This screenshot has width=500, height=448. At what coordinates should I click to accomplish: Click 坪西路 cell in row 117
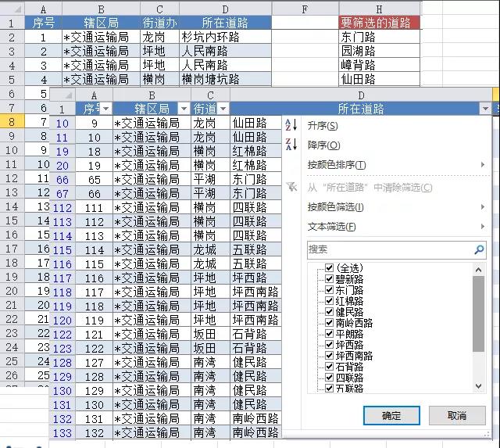255,278
